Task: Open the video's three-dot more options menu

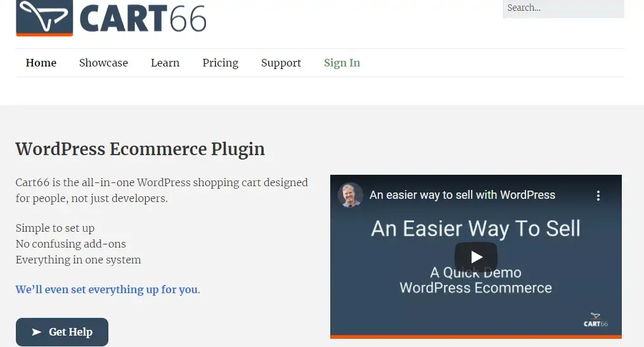Action: coord(598,196)
